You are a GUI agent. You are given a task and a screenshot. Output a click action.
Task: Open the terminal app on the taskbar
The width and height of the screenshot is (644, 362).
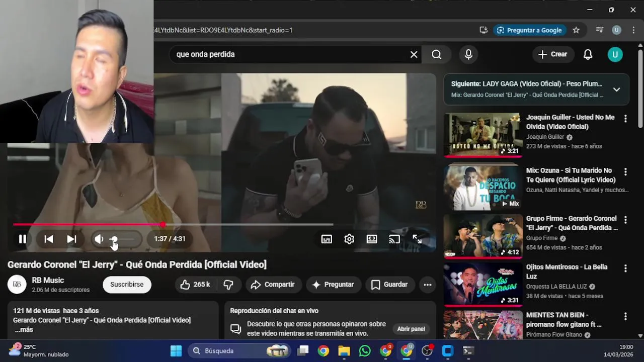(x=468, y=351)
